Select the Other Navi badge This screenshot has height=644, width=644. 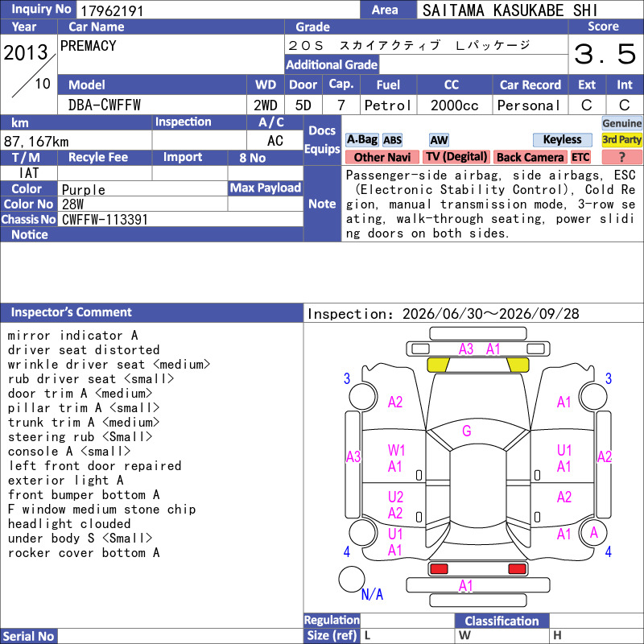click(382, 157)
